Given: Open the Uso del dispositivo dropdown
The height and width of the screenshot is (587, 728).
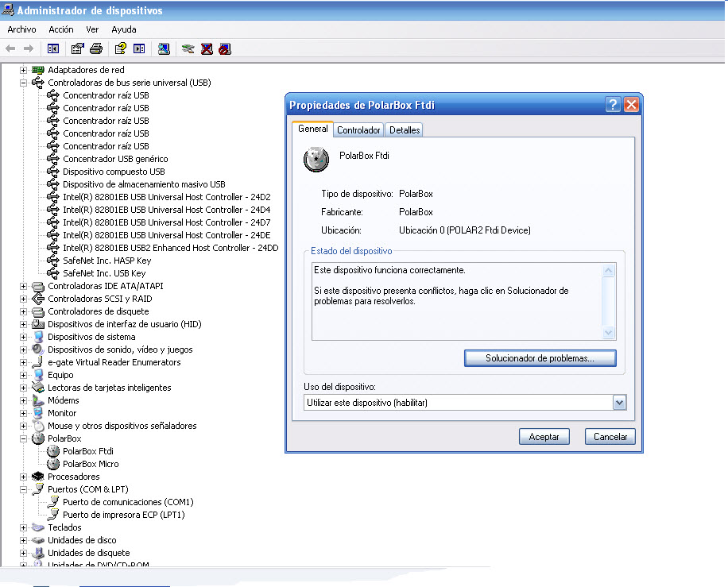Looking at the screenshot, I should (619, 403).
